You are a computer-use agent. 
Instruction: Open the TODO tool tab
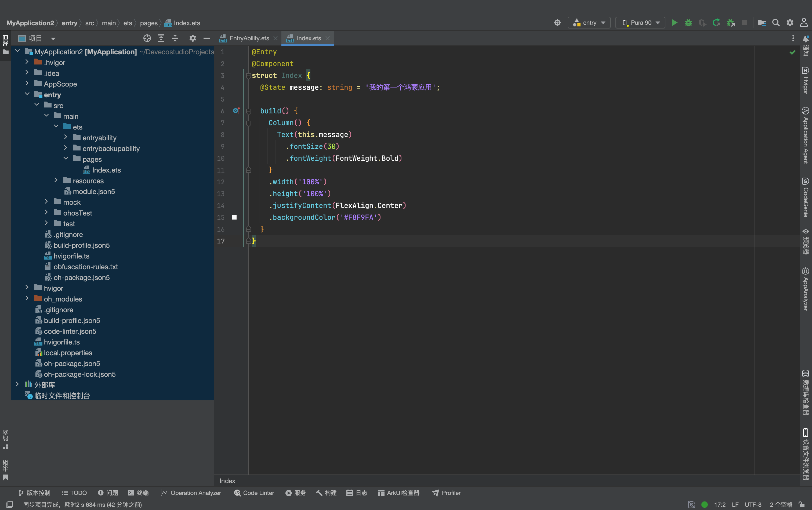coord(74,493)
